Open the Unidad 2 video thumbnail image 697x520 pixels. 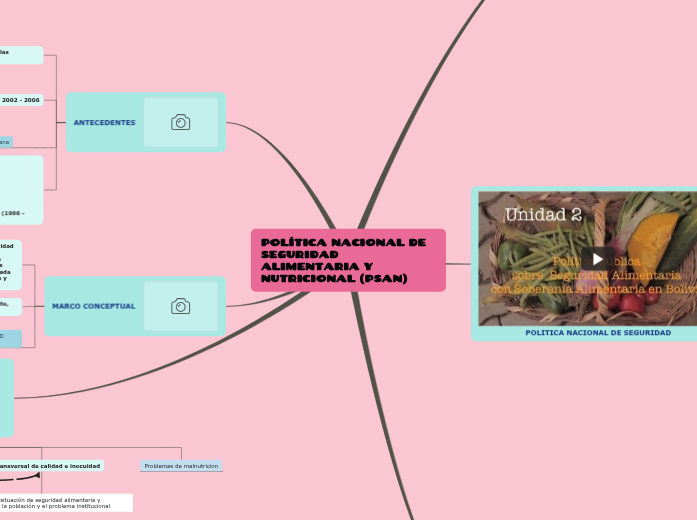coord(540,230)
